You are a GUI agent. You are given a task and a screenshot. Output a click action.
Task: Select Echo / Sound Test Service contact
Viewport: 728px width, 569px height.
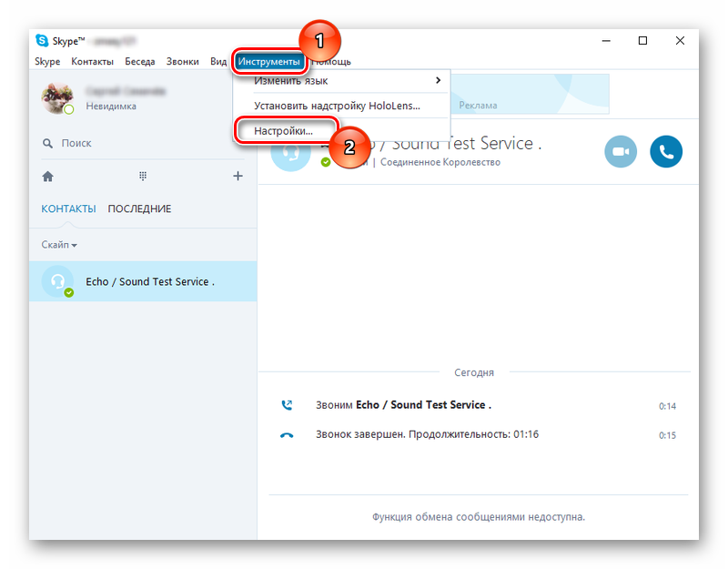coord(150,282)
